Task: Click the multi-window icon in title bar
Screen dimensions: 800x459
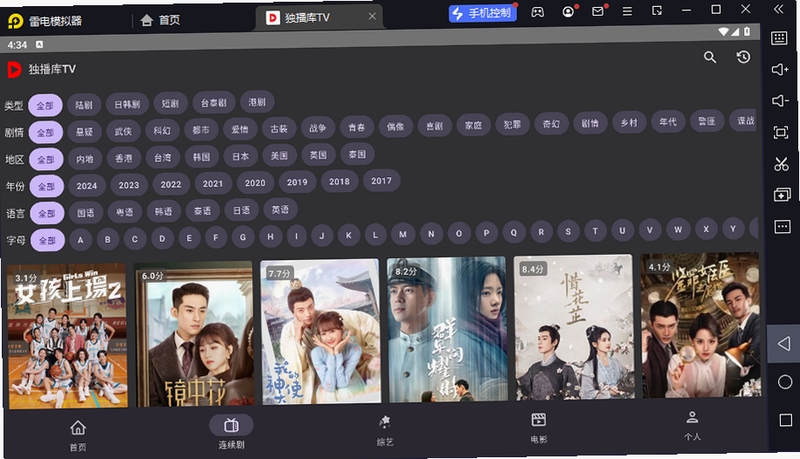Action: pos(657,11)
